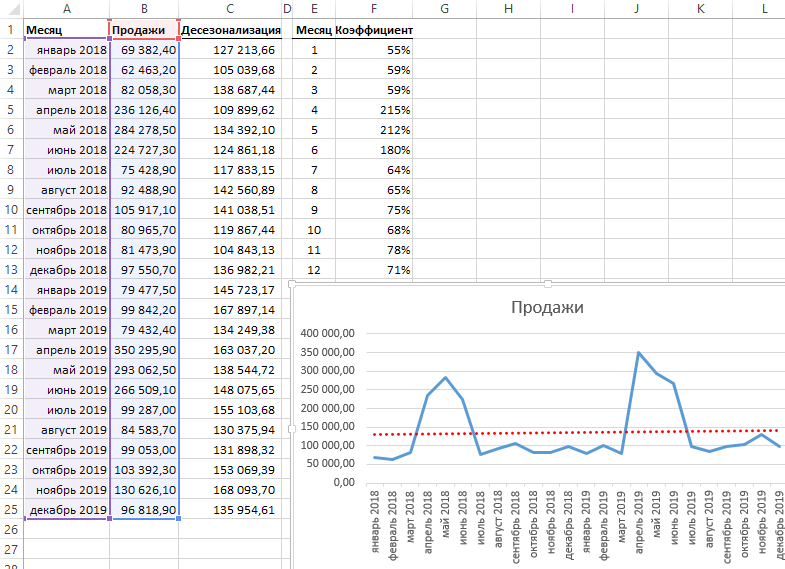Image resolution: width=785 pixels, height=569 pixels.
Task: Select the cell with value 350 295,90
Action: [x=144, y=350]
